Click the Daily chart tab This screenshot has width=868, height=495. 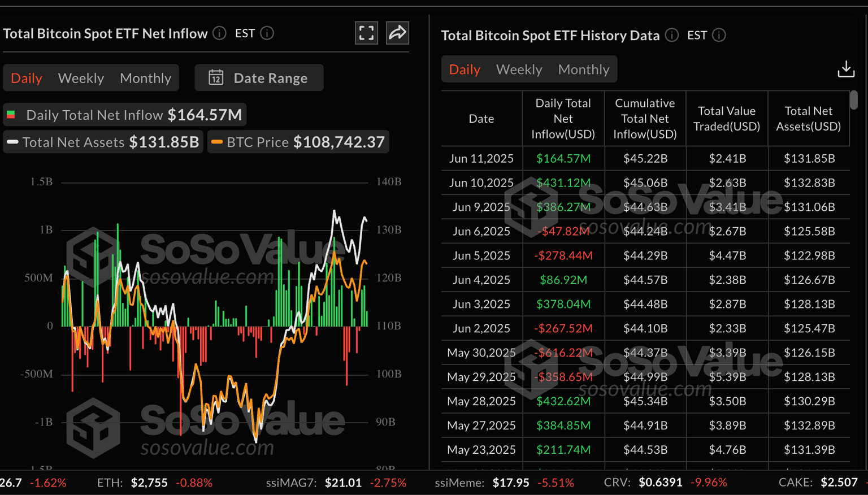point(27,78)
